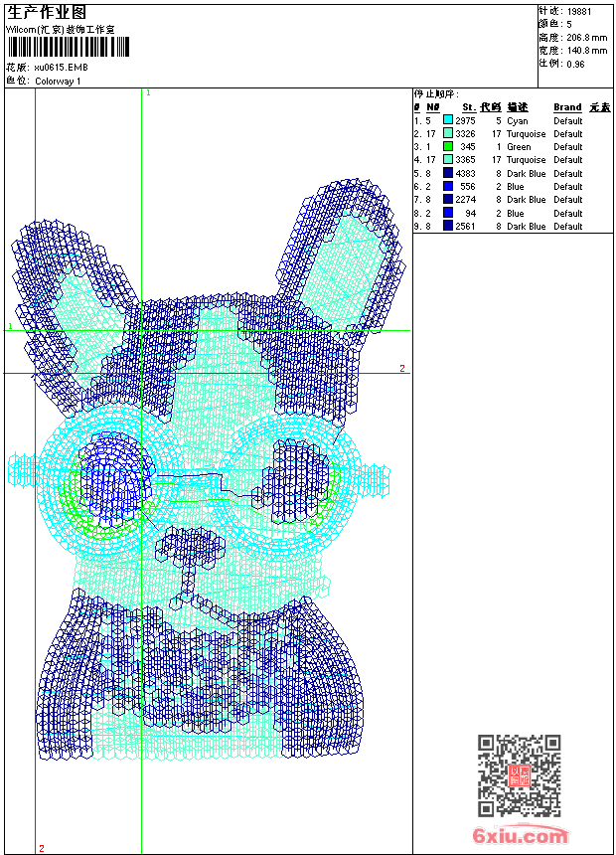
Task: Select the 'Brand' column header
Action: point(567,107)
